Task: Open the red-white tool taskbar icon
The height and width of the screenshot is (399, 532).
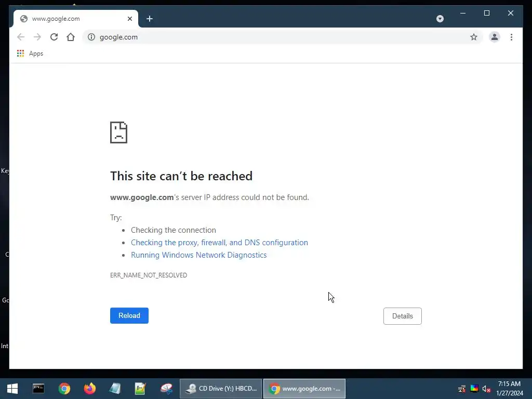Action: [x=166, y=389]
